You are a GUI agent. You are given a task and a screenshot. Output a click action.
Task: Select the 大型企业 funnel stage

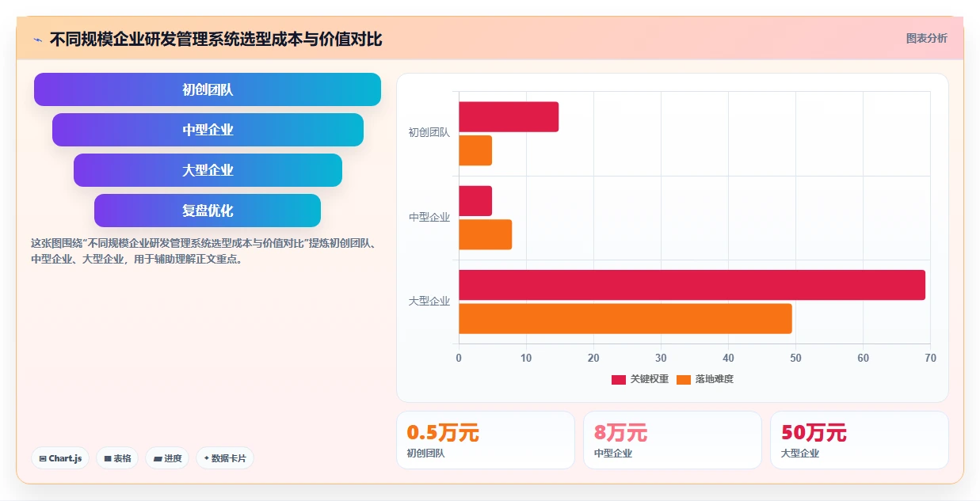click(208, 170)
